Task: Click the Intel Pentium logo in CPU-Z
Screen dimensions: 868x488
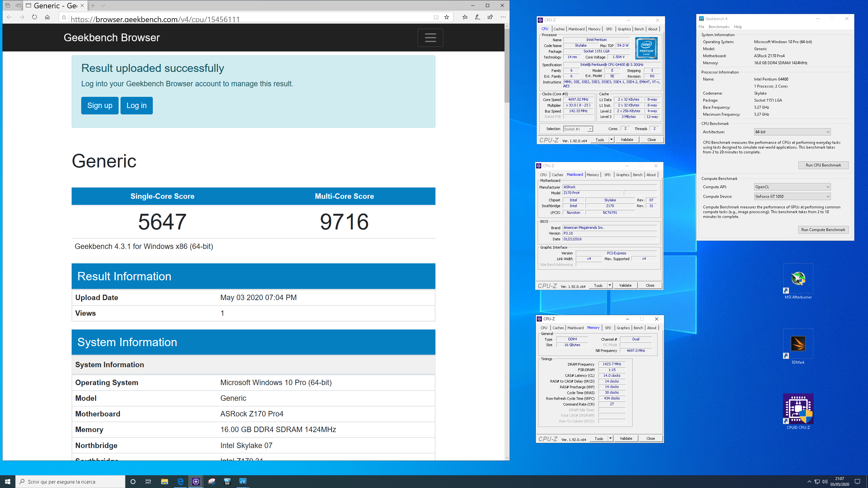Action: tap(646, 48)
